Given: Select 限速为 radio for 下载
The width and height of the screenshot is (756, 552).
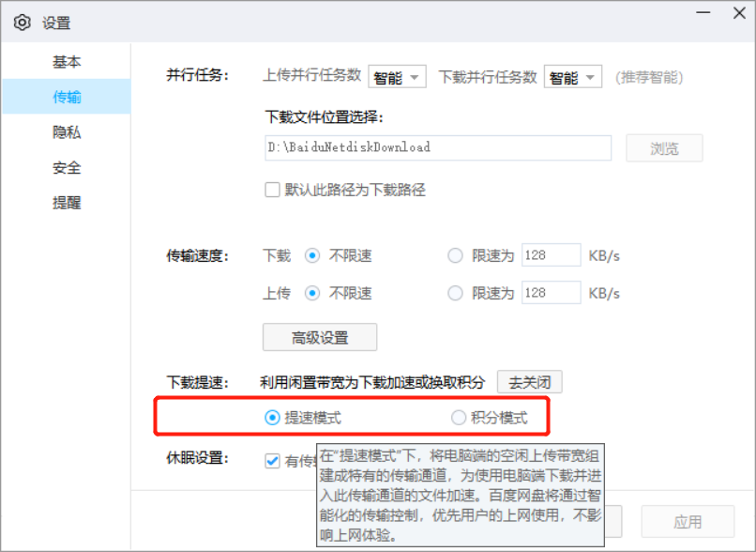Looking at the screenshot, I should coord(455,255).
